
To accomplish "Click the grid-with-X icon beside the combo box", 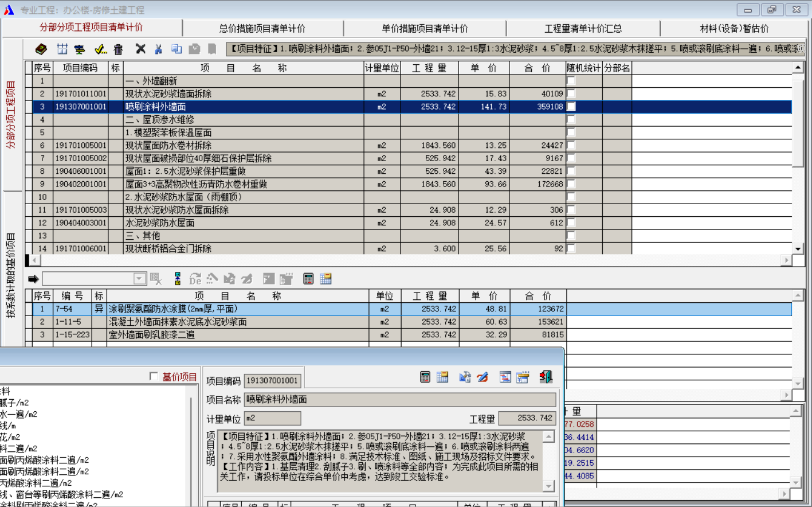I will (156, 279).
